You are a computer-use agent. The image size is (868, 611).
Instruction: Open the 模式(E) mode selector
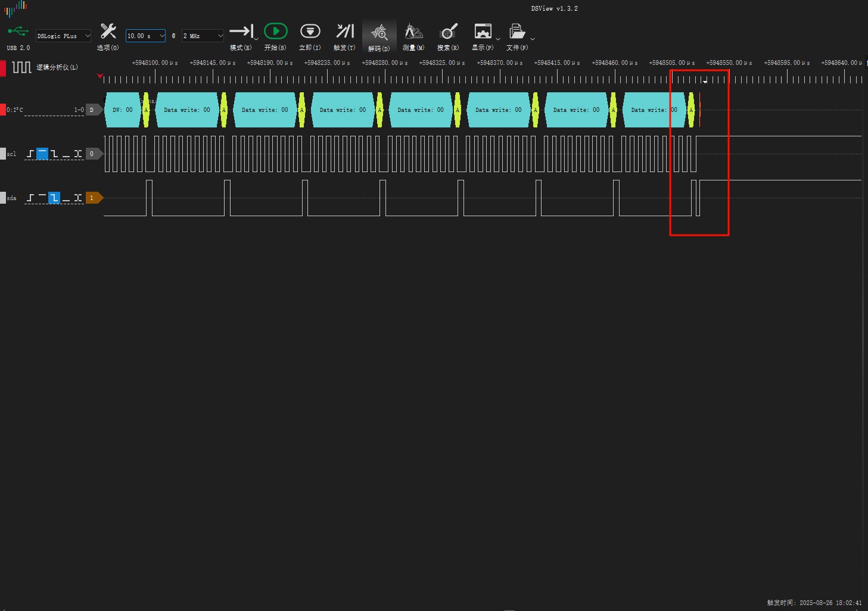coord(241,32)
